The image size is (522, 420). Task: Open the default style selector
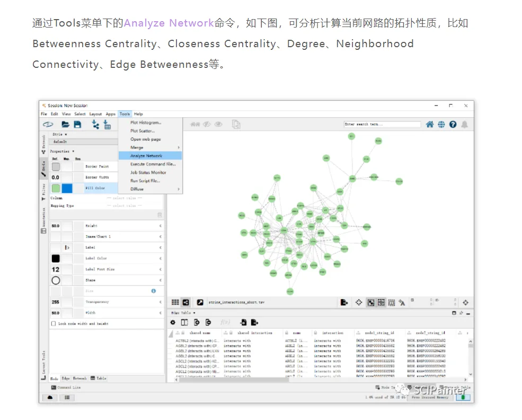click(84, 142)
